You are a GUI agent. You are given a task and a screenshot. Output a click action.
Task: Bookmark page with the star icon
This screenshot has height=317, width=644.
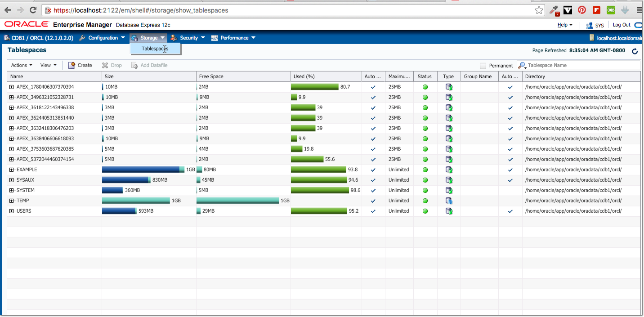[x=539, y=10]
